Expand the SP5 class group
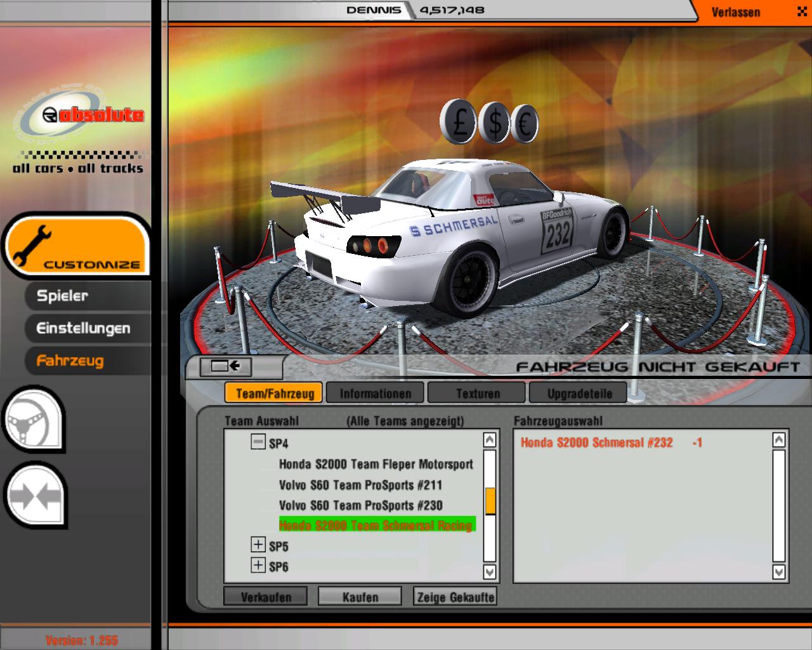 tap(258, 544)
